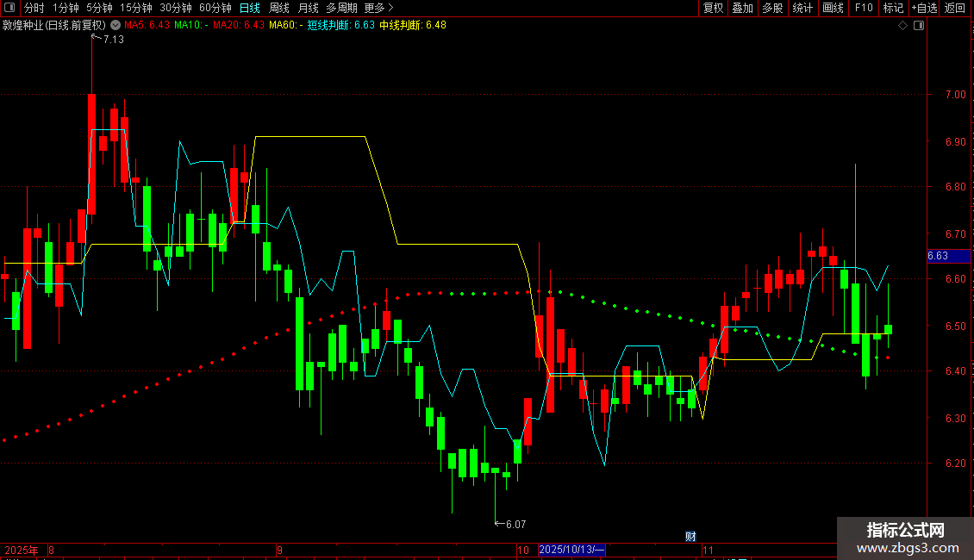The image size is (974, 560).
Task: Select the 周线 weekly chart tab
Action: [x=279, y=8]
